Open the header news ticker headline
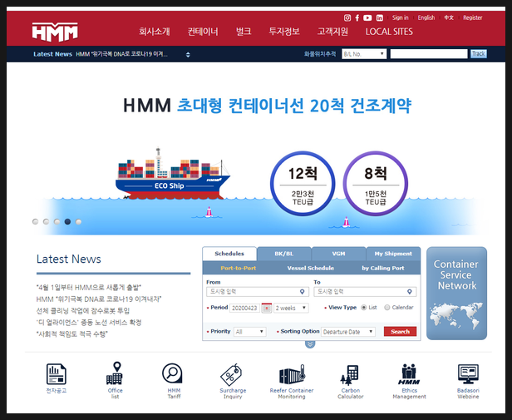 click(x=122, y=54)
